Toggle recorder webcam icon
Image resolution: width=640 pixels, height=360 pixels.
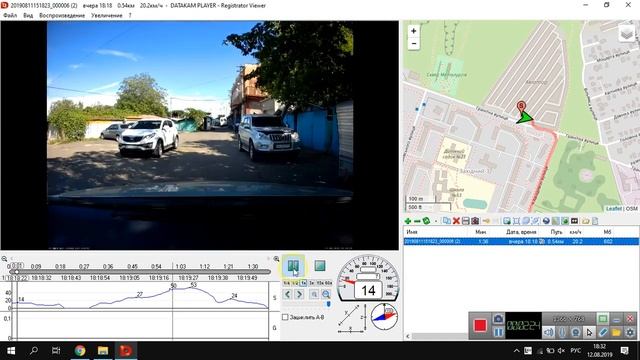tap(576, 333)
